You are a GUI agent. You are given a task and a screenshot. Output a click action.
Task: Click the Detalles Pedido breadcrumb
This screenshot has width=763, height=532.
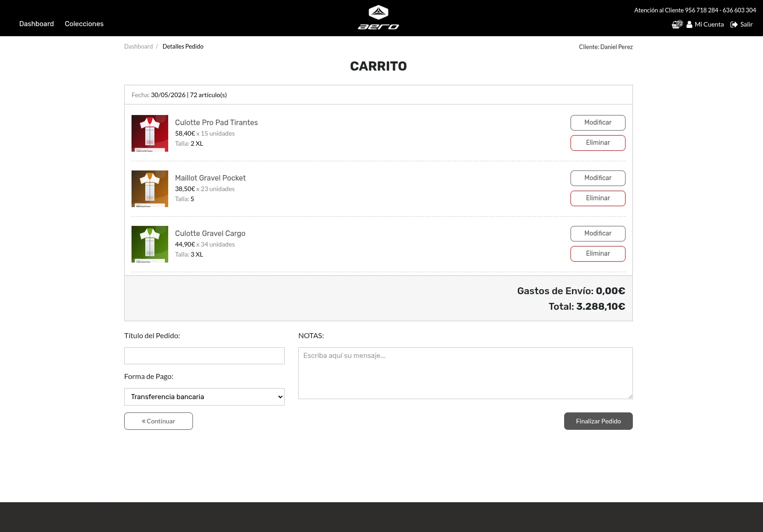[183, 47]
